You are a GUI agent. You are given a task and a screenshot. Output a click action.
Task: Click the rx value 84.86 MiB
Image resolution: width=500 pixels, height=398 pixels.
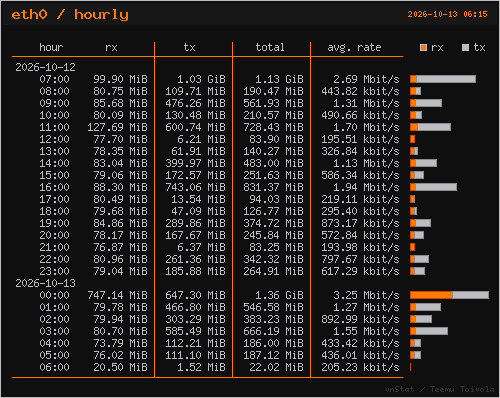point(120,223)
